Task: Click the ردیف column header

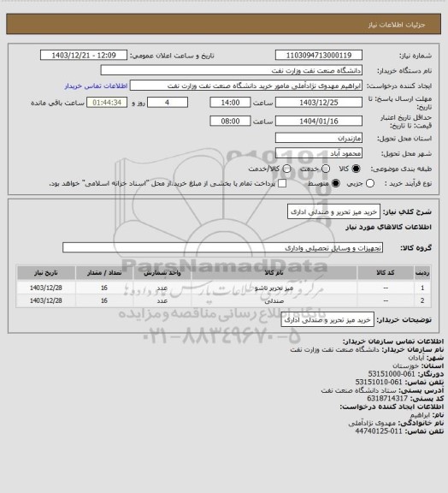Action: pyautogui.click(x=422, y=273)
